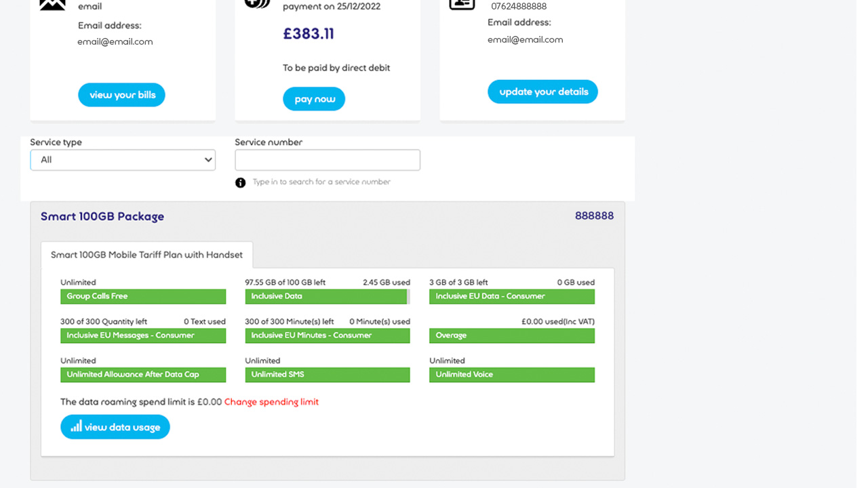Open the Change spending limit link

tap(271, 402)
